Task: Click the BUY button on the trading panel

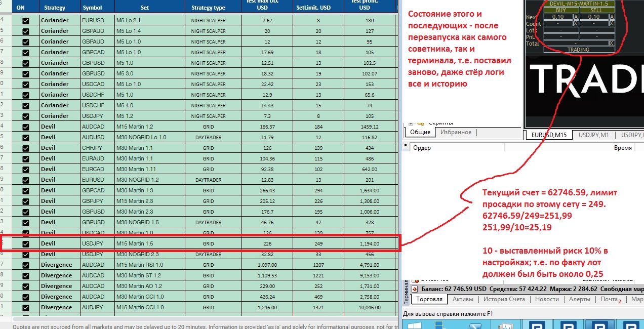Action: pyautogui.click(x=561, y=10)
